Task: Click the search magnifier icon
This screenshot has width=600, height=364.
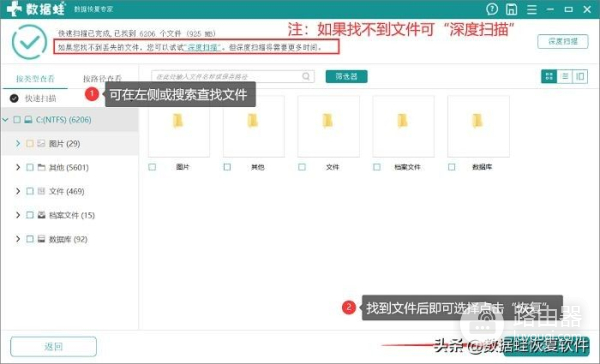Action: tap(306, 76)
